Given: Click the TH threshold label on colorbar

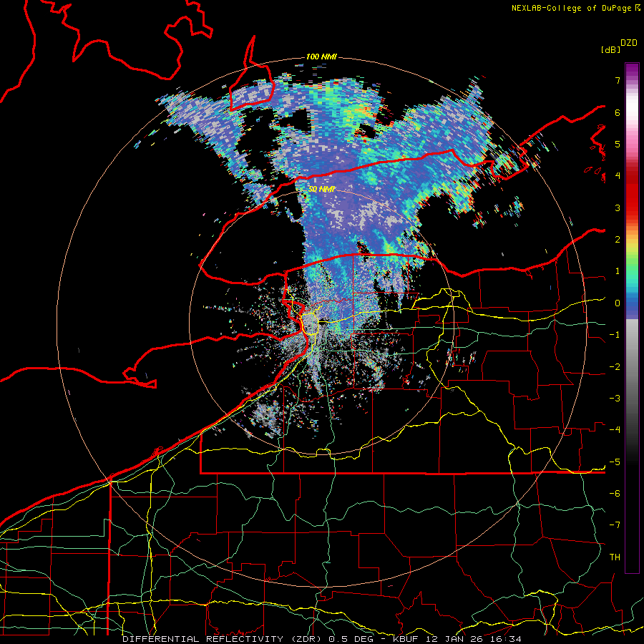Looking at the screenshot, I should click(615, 557).
